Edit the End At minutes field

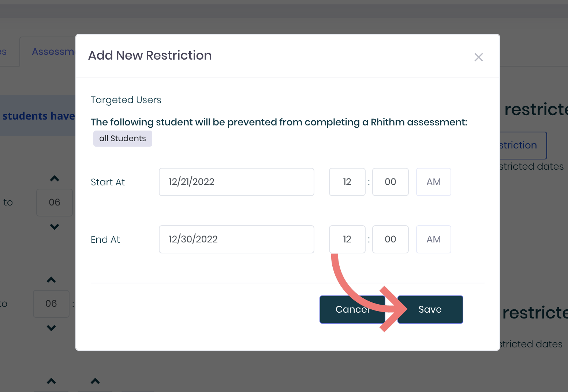(390, 239)
